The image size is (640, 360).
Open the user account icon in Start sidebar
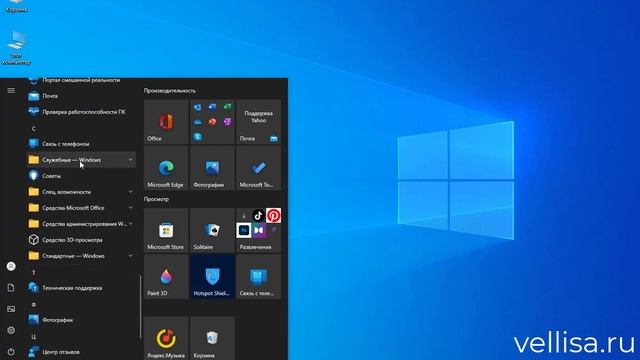[11, 266]
